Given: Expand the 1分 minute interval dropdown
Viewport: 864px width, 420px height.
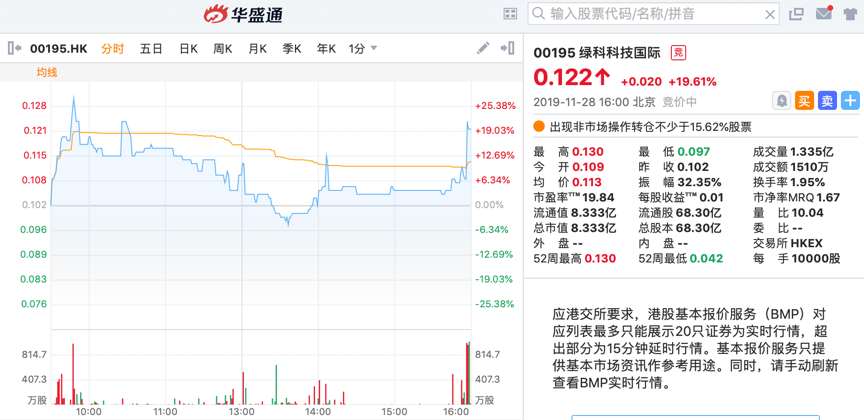Looking at the screenshot, I should click(x=363, y=48).
